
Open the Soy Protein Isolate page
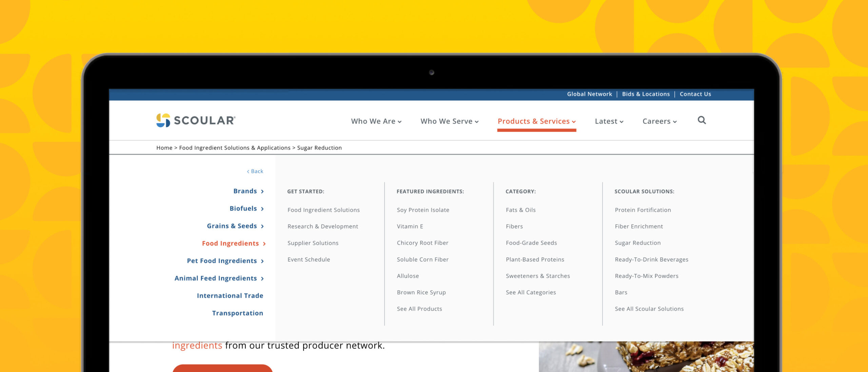point(423,210)
